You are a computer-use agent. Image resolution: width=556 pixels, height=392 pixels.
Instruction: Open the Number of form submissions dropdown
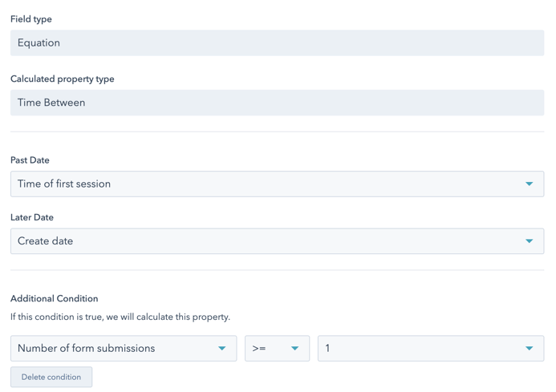(124, 349)
